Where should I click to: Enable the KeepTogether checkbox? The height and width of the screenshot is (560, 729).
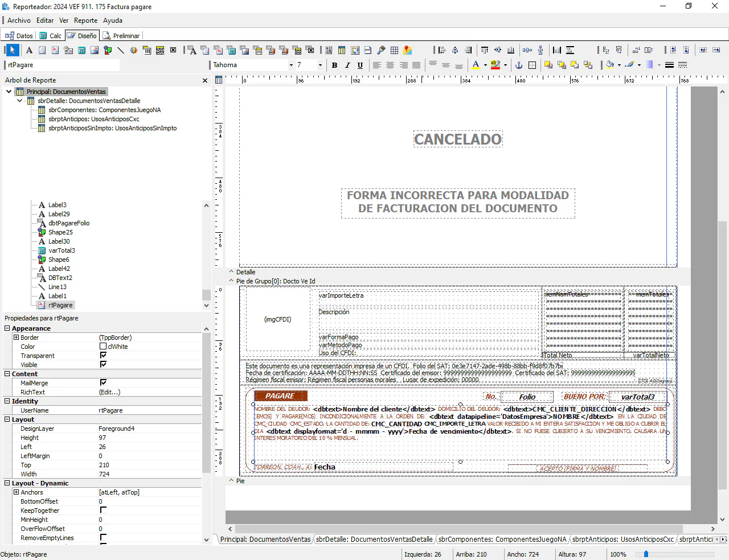point(103,510)
